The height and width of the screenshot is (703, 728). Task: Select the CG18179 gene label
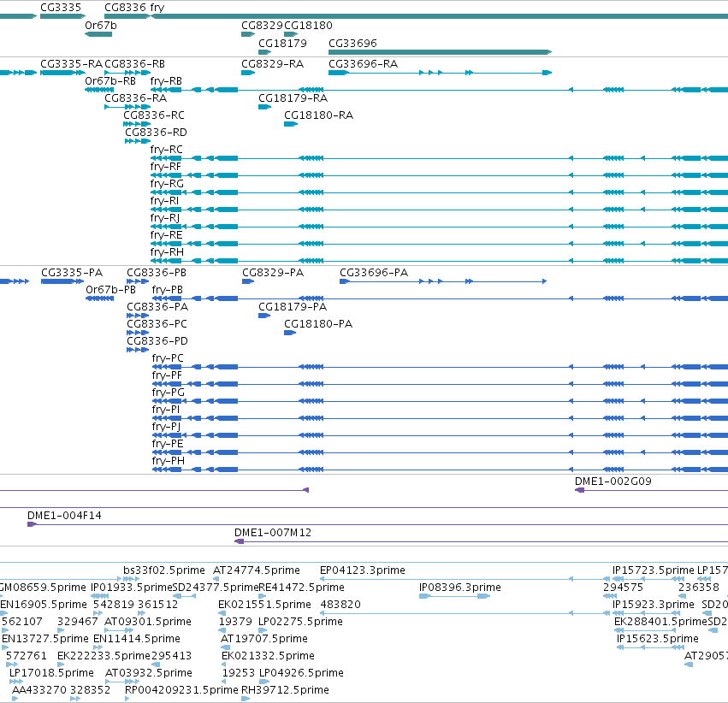click(283, 44)
